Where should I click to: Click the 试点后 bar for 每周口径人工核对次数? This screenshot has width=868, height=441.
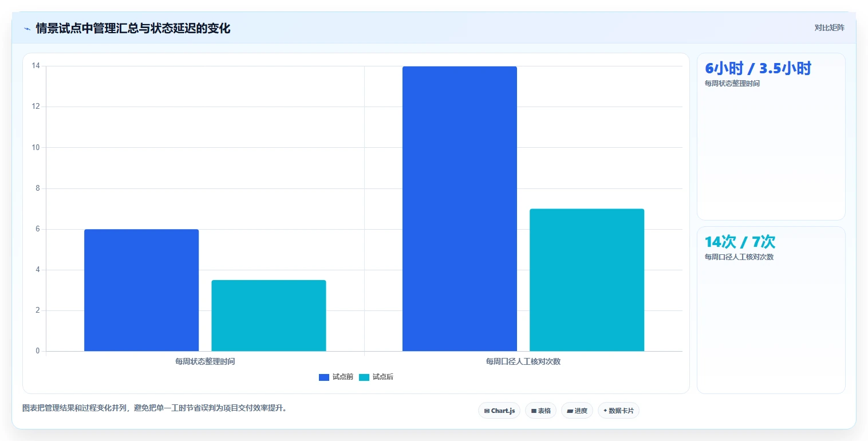tap(587, 279)
